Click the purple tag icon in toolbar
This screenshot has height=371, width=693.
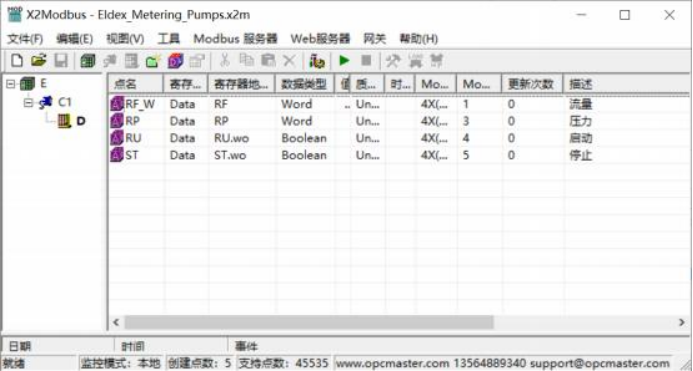pos(175,61)
